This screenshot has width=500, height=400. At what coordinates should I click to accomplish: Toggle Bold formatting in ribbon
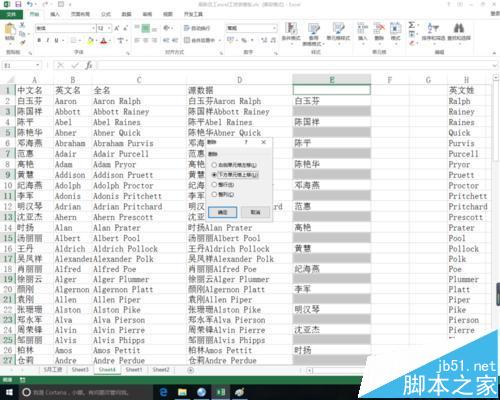point(39,40)
